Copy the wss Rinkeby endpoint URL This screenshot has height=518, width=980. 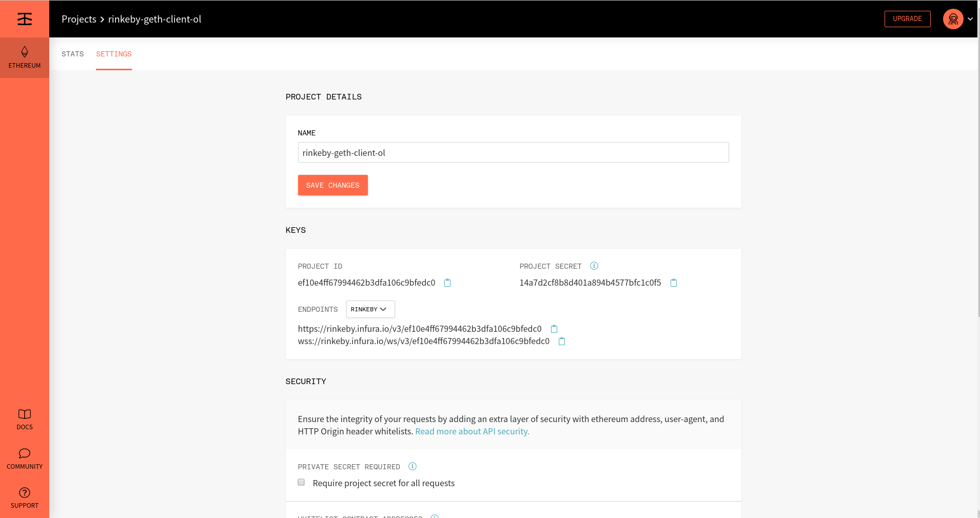tap(562, 341)
